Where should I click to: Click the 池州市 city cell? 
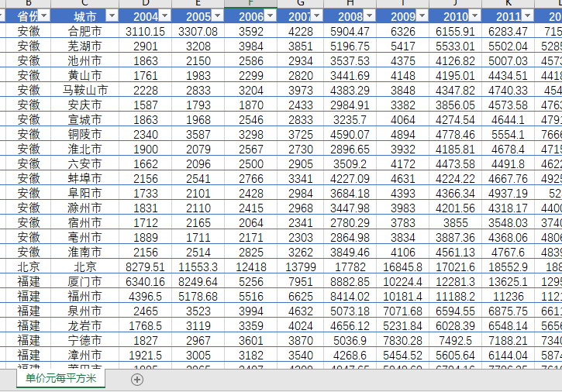point(85,60)
